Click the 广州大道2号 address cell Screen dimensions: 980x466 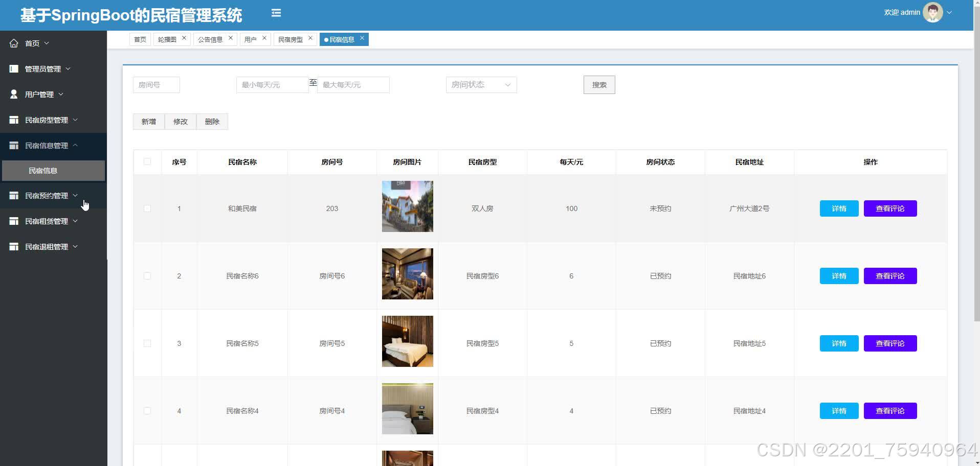pos(749,208)
